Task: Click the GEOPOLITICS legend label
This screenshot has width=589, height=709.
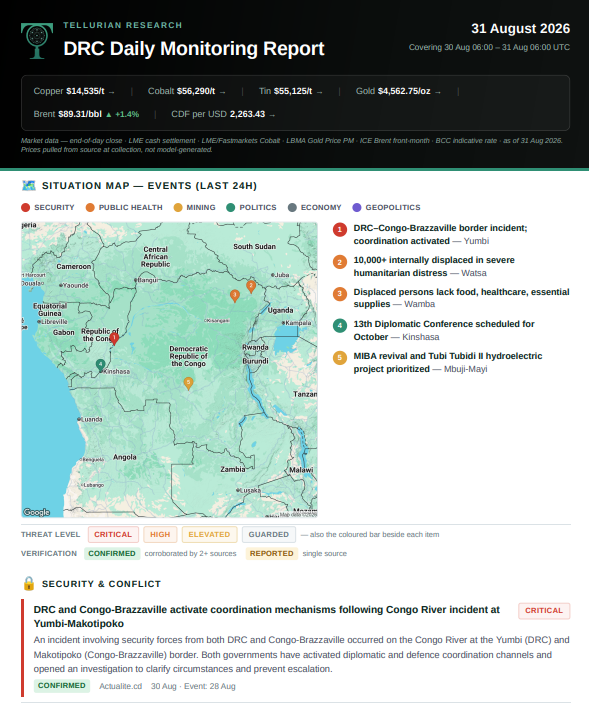Action: [x=393, y=208]
